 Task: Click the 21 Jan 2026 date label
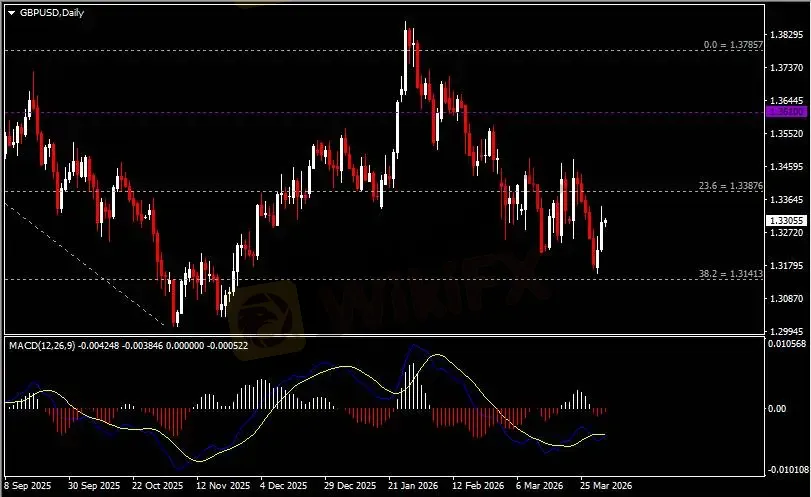click(413, 486)
